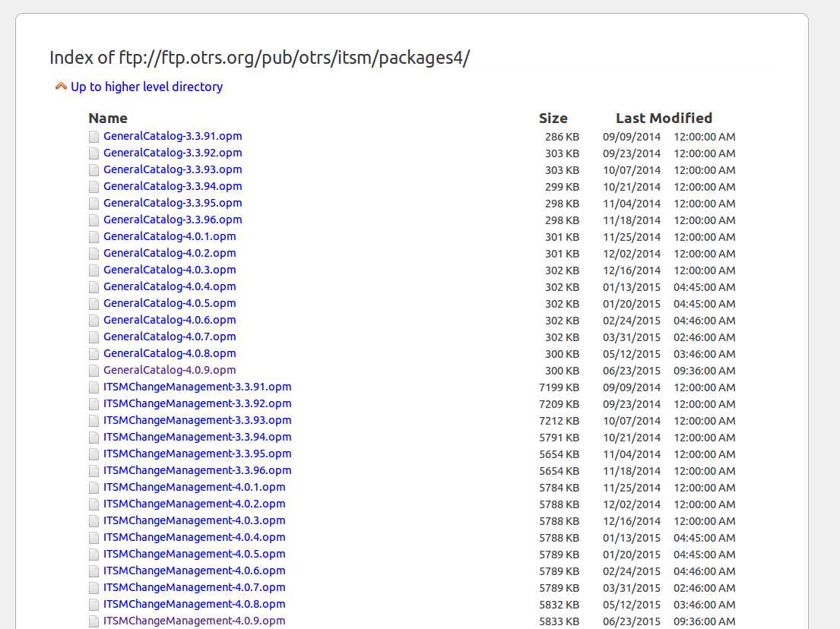The image size is (840, 629).
Task: Download GeneralCatalog-3.3.91.opm link
Action: (x=173, y=136)
